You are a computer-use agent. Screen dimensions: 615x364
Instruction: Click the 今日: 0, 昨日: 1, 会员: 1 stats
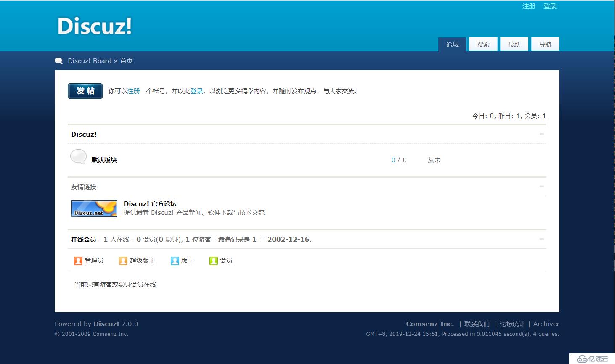[x=509, y=116]
